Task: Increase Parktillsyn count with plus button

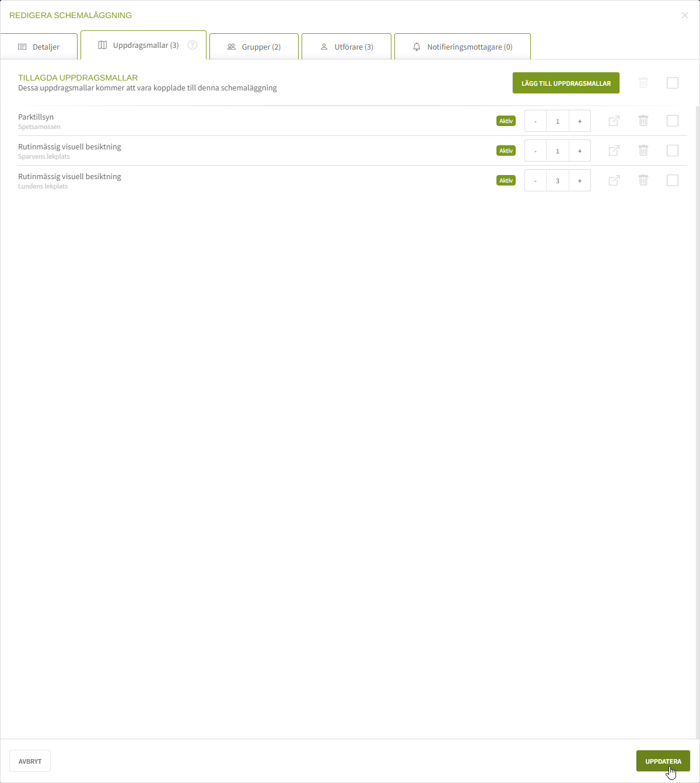Action: click(x=579, y=121)
